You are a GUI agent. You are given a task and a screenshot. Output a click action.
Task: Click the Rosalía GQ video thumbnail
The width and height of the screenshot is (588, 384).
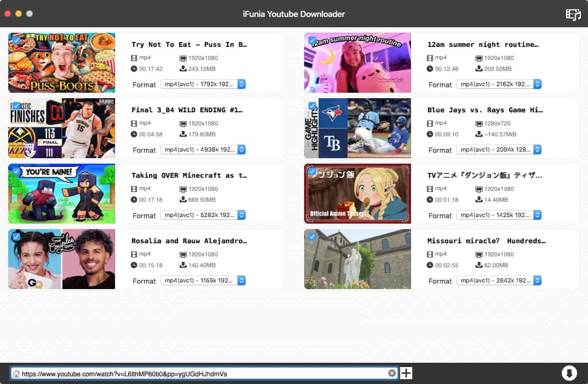click(62, 259)
